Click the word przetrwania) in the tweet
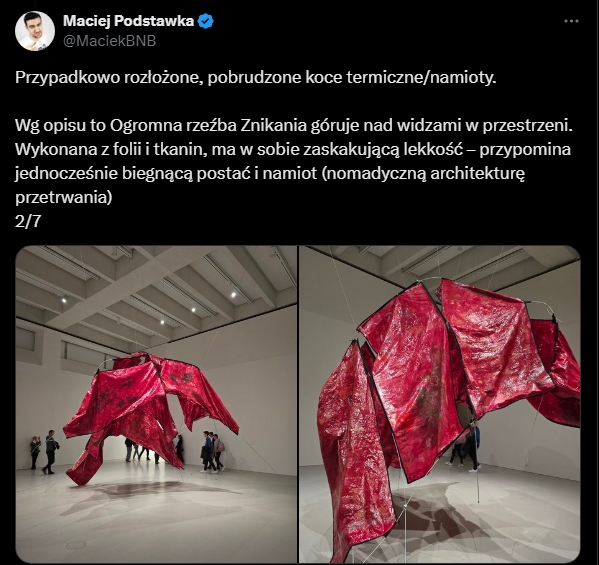599x565 pixels. [x=64, y=198]
